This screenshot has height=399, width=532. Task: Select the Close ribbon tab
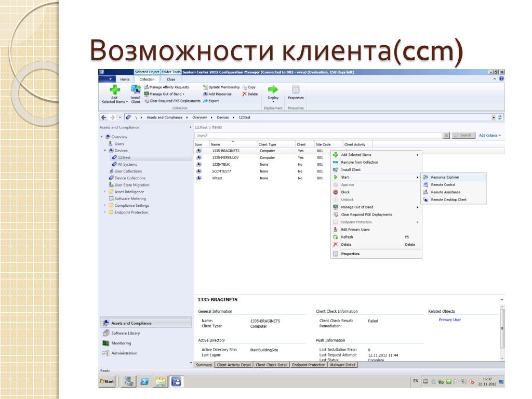(x=171, y=79)
